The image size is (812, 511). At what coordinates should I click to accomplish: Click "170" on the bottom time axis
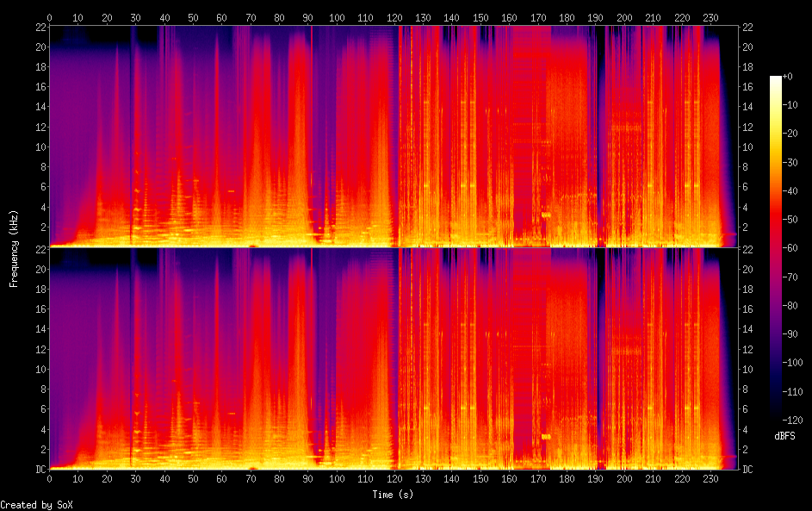(538, 479)
